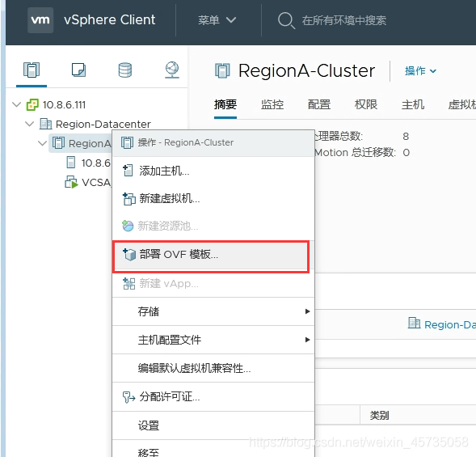Open the 菜单 dropdown in header
Image resolution: width=476 pixels, height=457 pixels.
(x=217, y=20)
